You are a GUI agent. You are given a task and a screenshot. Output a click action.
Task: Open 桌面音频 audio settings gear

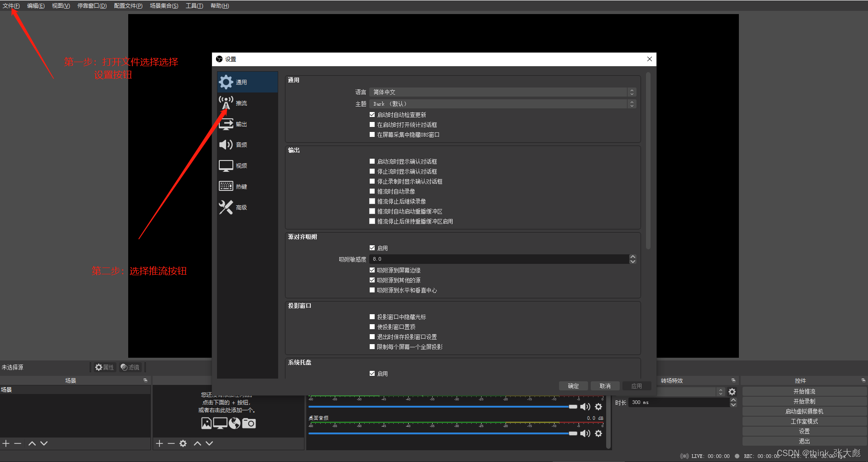point(598,433)
